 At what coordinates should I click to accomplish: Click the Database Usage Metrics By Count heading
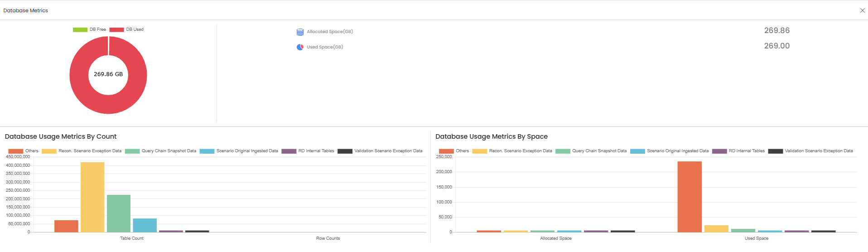pyautogui.click(x=61, y=136)
